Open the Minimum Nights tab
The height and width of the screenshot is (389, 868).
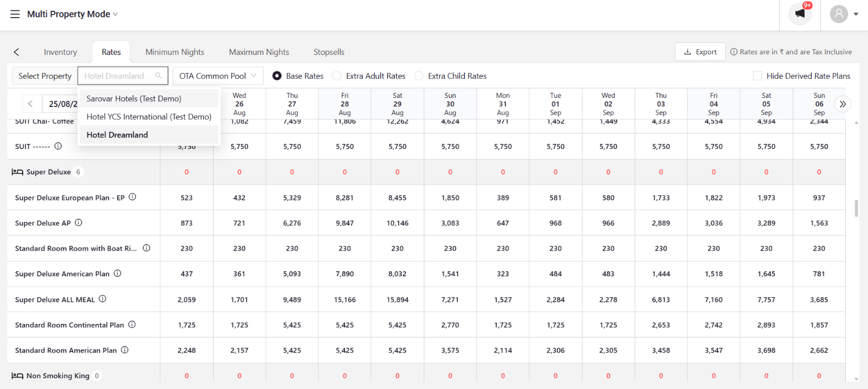175,52
